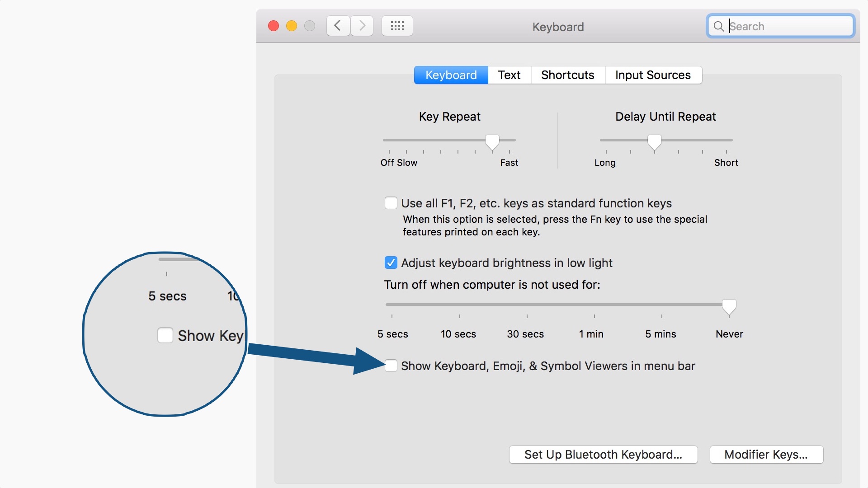Switch to the Text tab

coord(509,75)
